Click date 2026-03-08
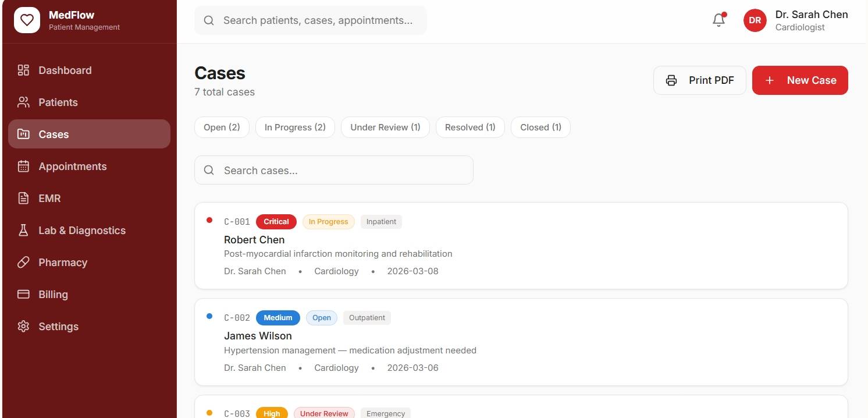 [413, 271]
